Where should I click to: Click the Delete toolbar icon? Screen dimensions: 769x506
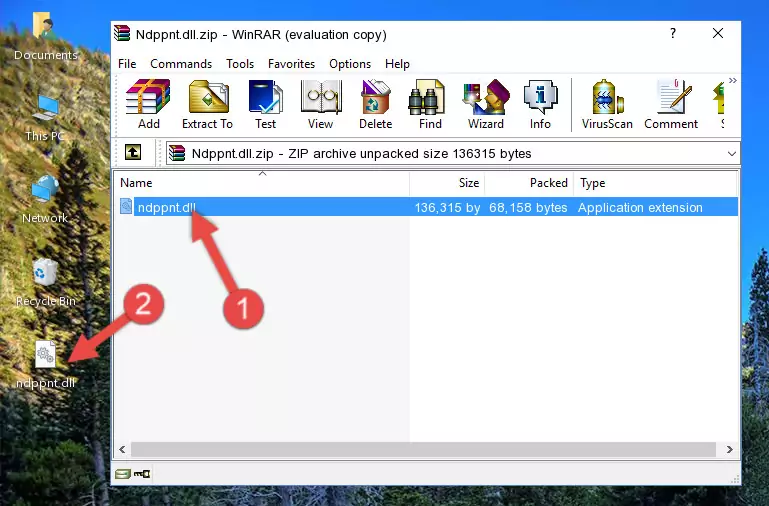(x=376, y=104)
